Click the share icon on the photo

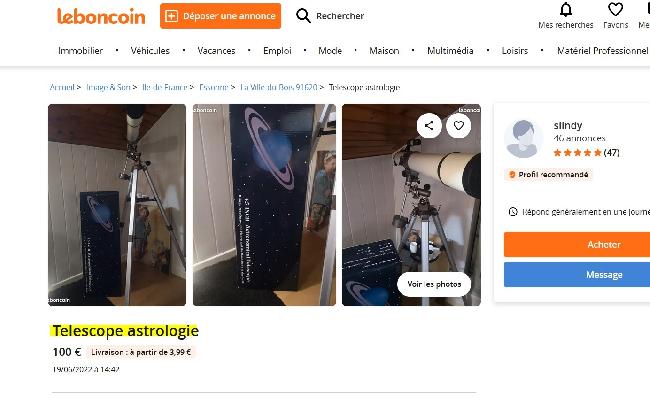[429, 125]
